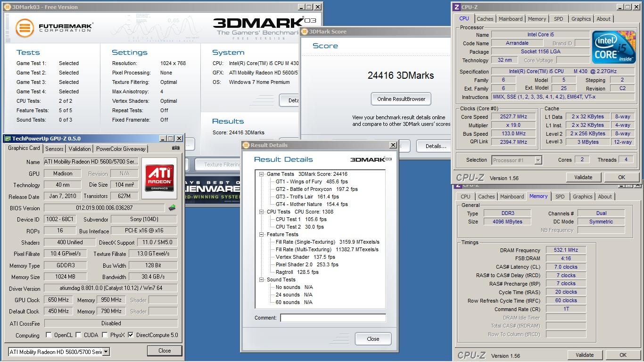Select GT3 - Troll's Lair row

(x=307, y=197)
